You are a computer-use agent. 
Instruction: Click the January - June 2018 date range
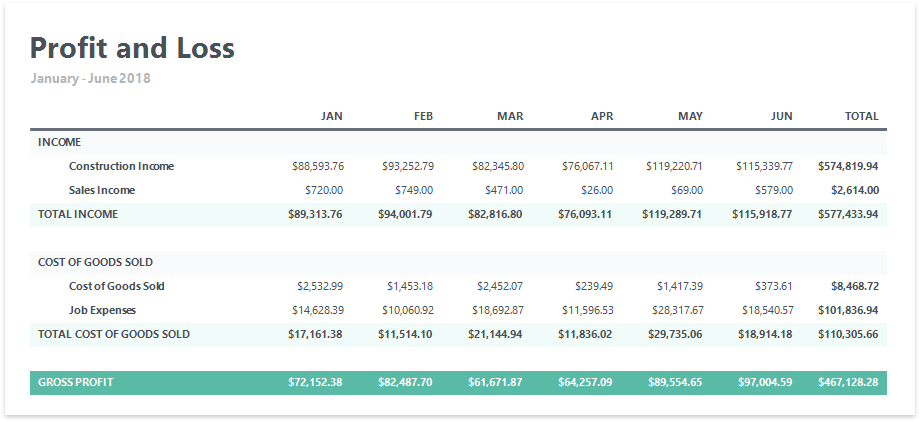90,78
